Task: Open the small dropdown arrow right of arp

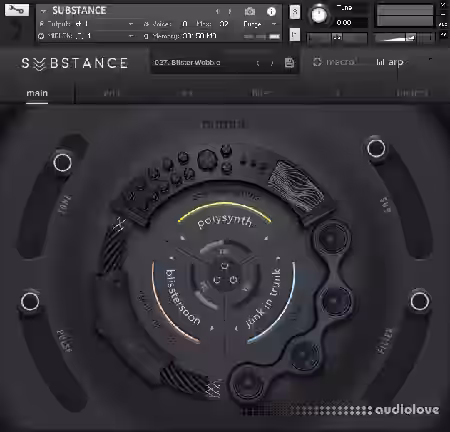Action: (430, 60)
